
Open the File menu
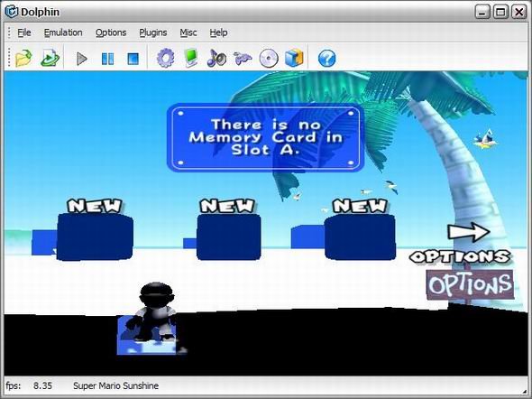24,32
